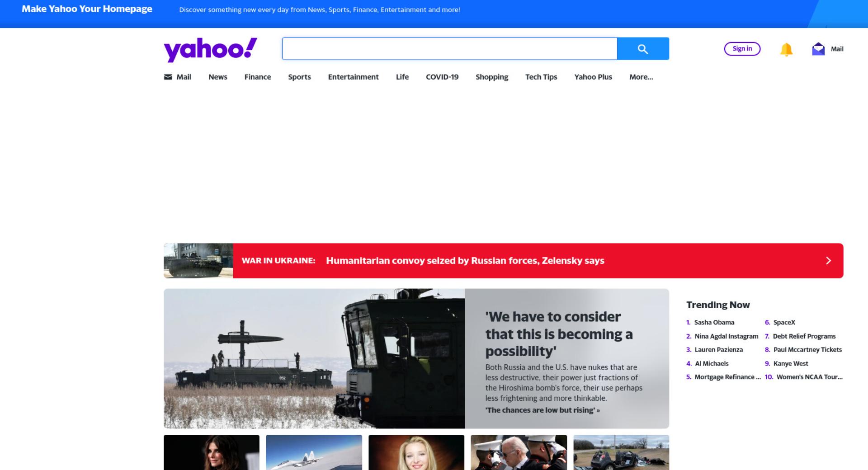
Task: Click the arrow on War in Ukraine banner
Action: click(x=828, y=261)
